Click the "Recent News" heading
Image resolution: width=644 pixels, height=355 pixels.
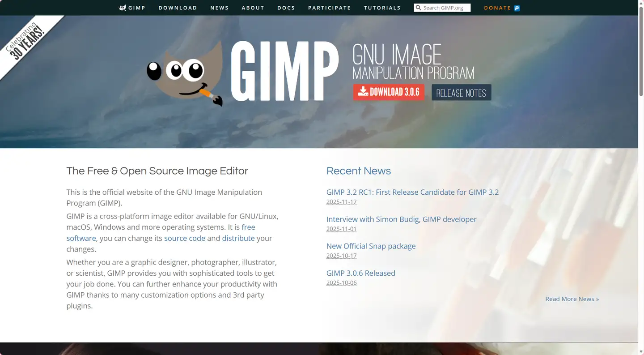tap(359, 171)
